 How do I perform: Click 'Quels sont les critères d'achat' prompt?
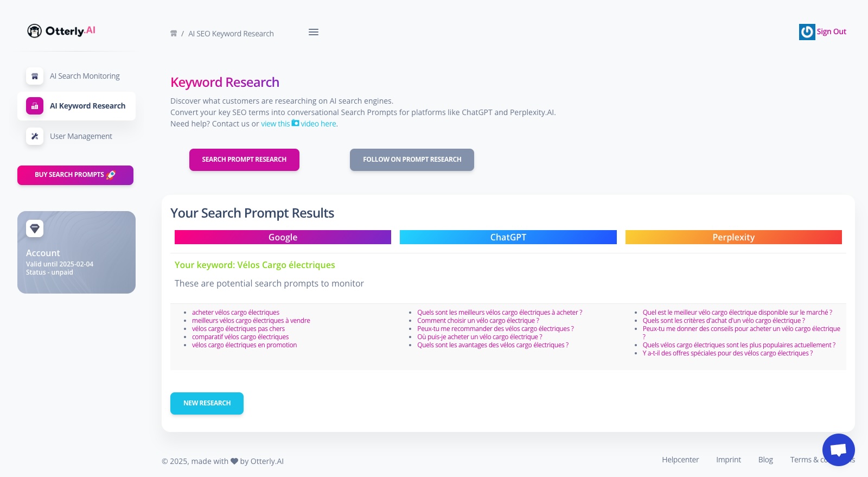pyautogui.click(x=724, y=321)
